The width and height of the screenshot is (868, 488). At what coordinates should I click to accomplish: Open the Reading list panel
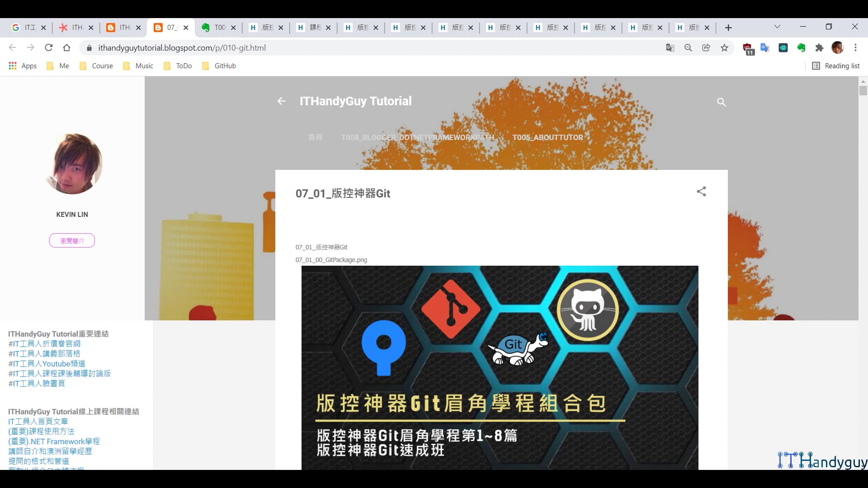pos(836,66)
